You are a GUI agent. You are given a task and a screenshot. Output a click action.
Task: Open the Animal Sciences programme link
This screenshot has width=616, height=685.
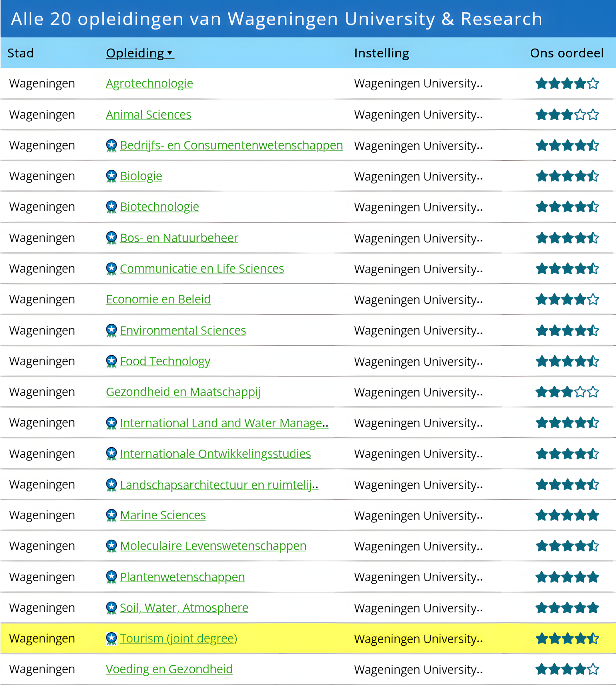coord(149,115)
